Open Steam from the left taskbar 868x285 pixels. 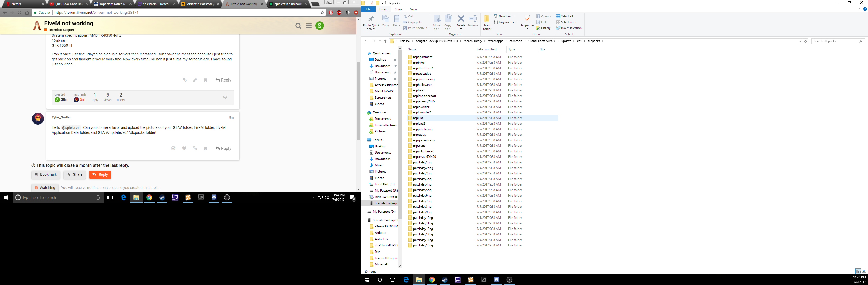(162, 197)
